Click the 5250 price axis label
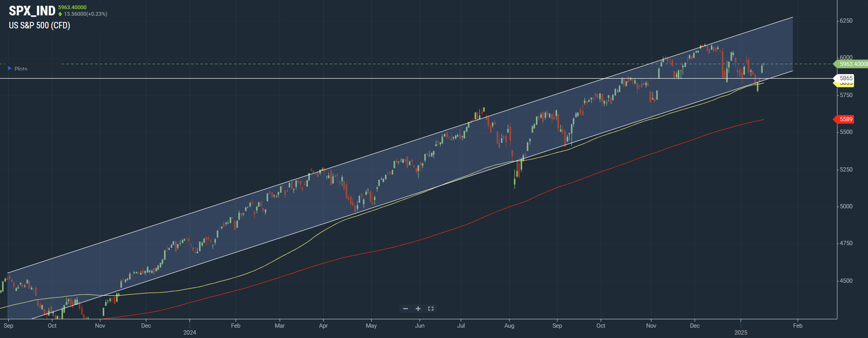The height and width of the screenshot is (338, 868). click(846, 170)
